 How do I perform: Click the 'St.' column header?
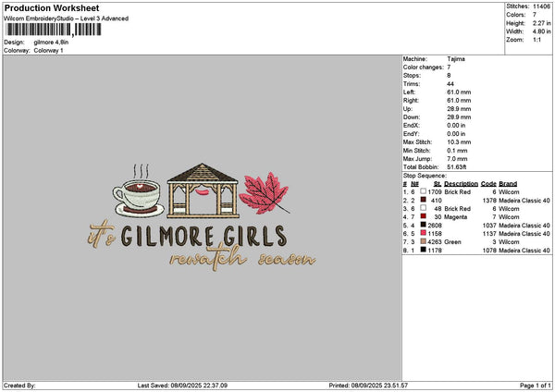(x=438, y=184)
